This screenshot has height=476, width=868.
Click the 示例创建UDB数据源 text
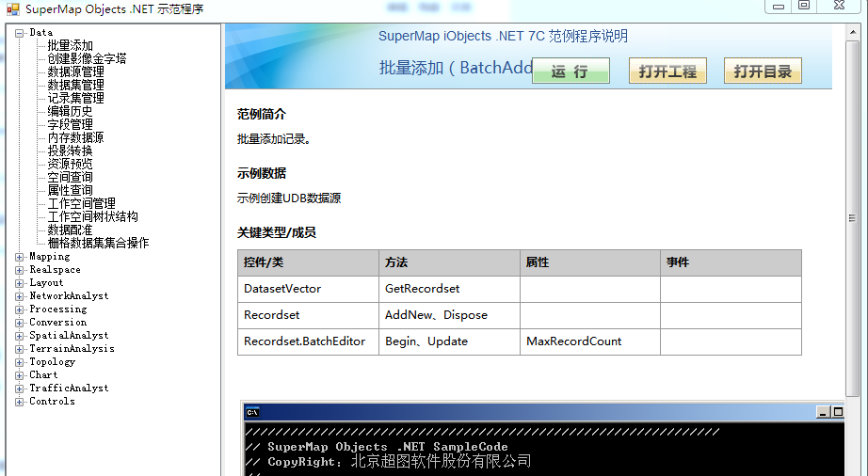click(289, 198)
